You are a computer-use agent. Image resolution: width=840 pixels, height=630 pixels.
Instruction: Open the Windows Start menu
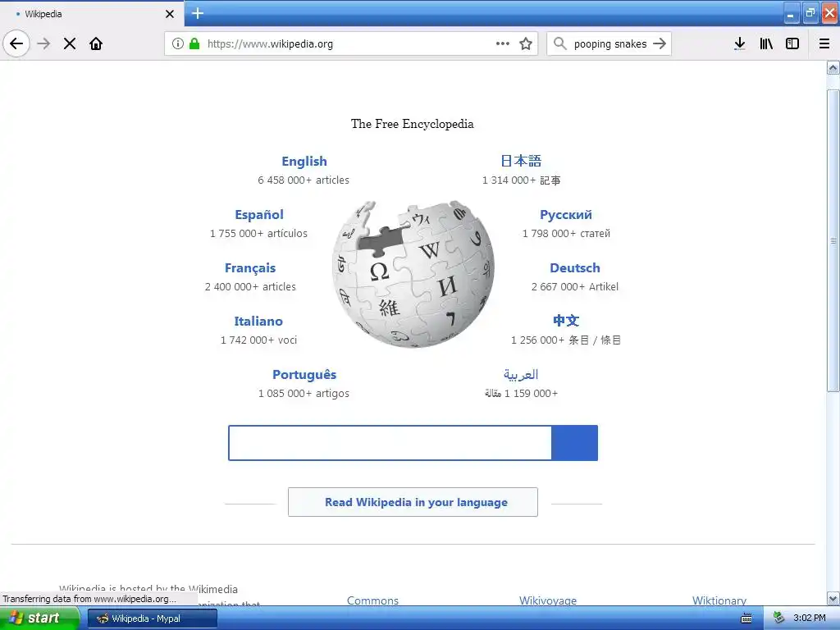click(39, 619)
